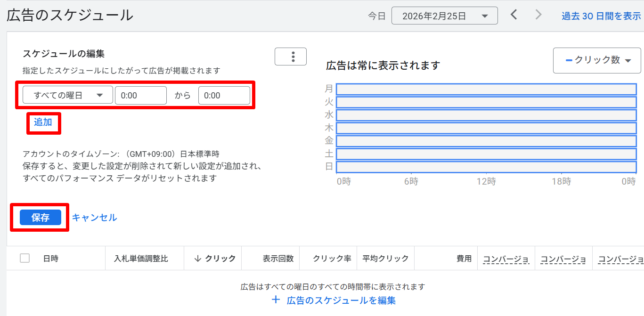Select Monday's bar in the schedule chart
Image resolution: width=644 pixels, height=316 pixels.
[485, 88]
